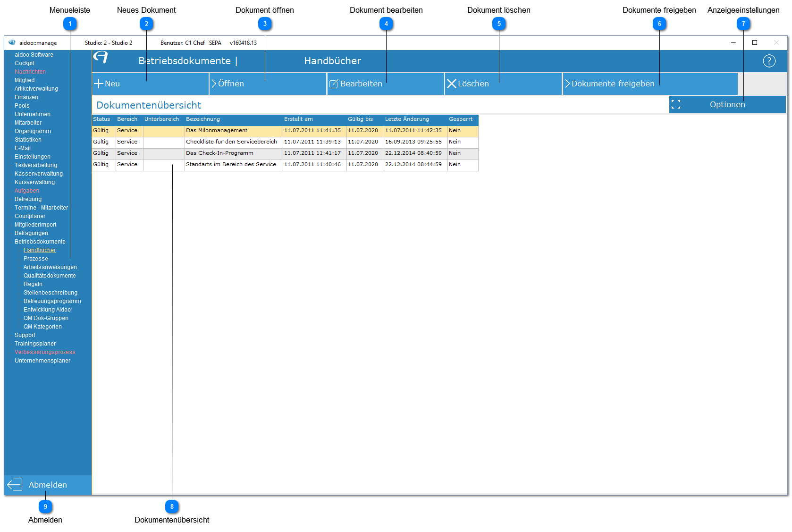Open Unternehmensplaner menu entry
792x532 pixels.
(42, 361)
